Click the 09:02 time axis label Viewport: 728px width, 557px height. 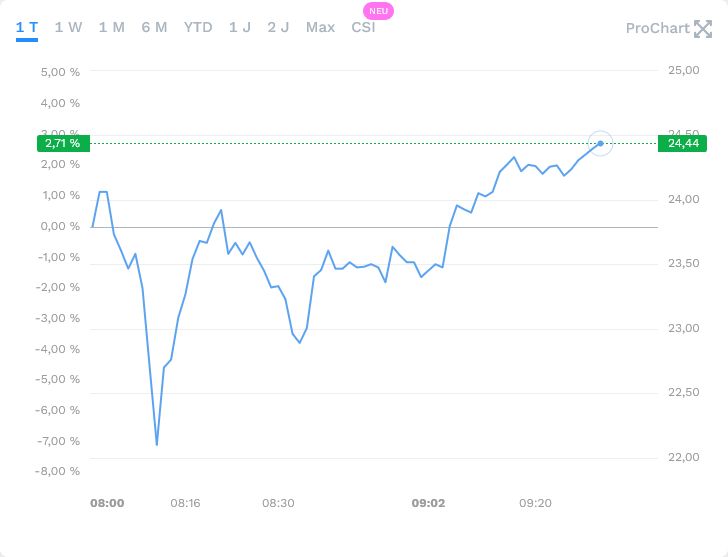point(428,503)
